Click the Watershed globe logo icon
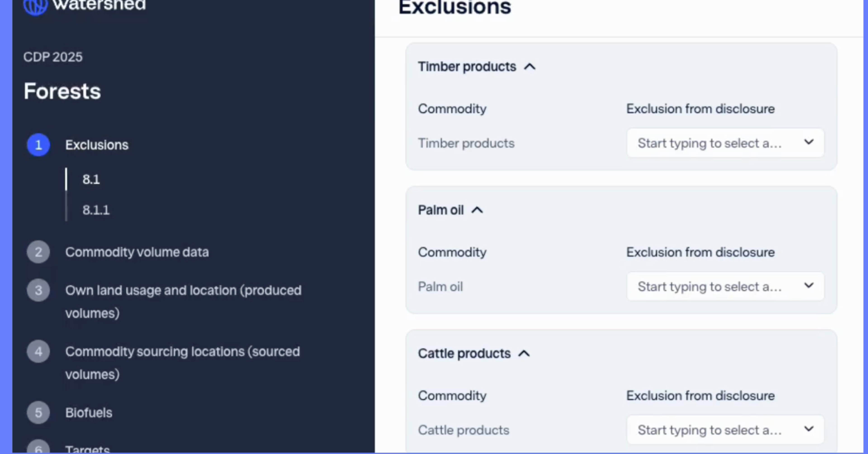This screenshot has height=454, width=868. coord(35,6)
